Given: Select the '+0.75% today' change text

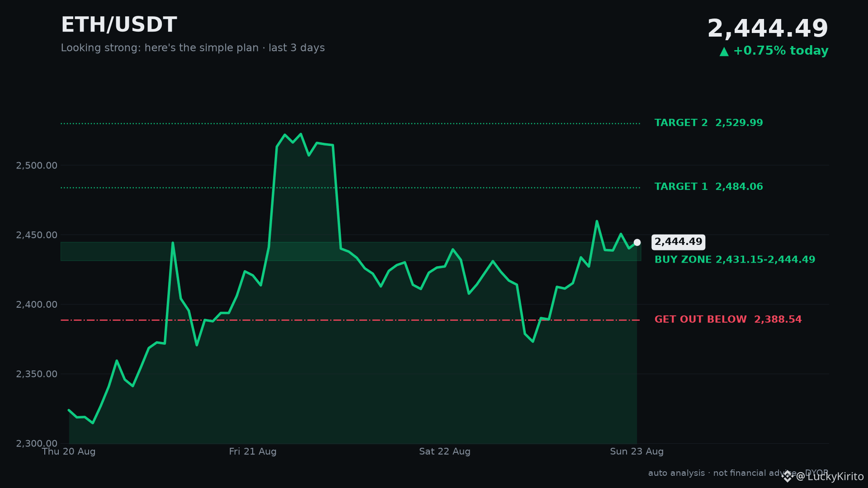Looking at the screenshot, I should coord(781,51).
